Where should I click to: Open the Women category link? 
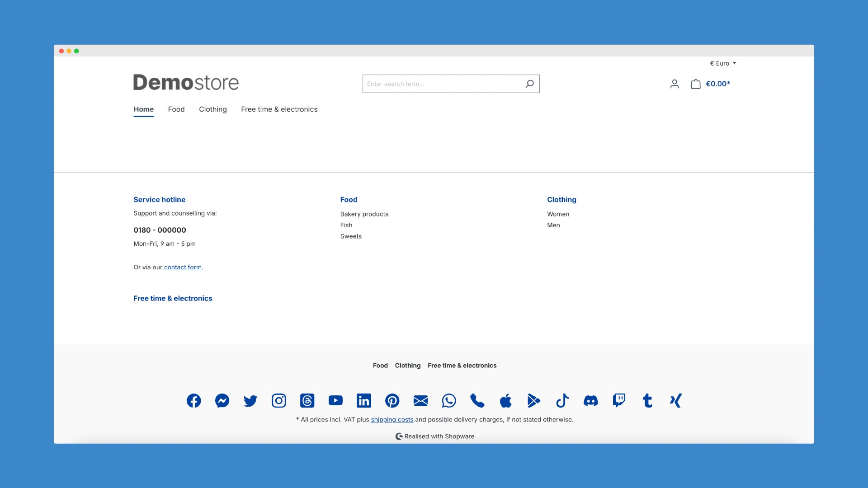558,214
